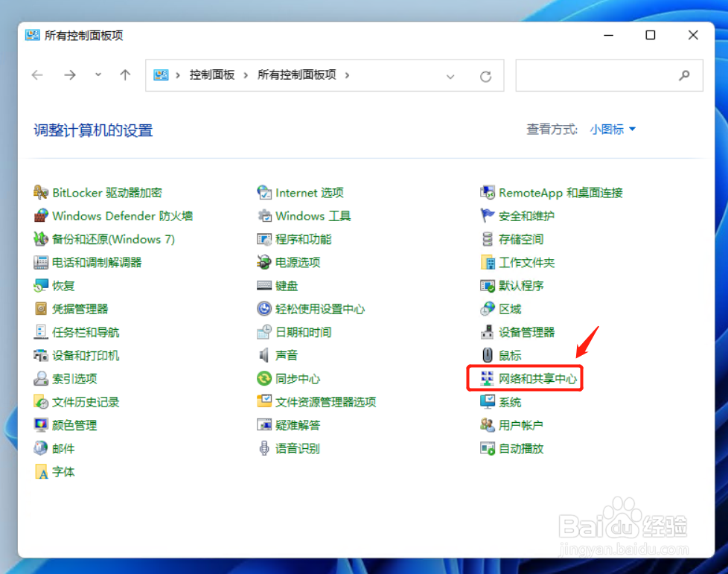Click the 任务栏和导航 icon

click(x=41, y=331)
